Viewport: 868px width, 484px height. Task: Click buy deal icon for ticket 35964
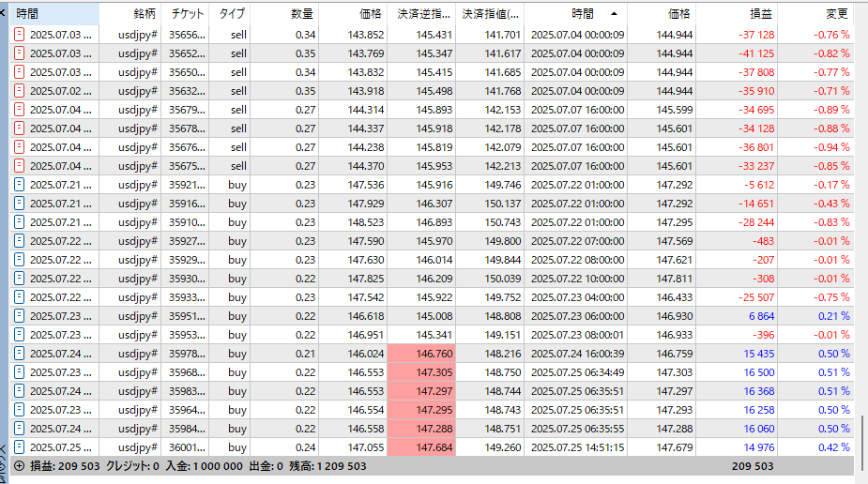point(19,410)
